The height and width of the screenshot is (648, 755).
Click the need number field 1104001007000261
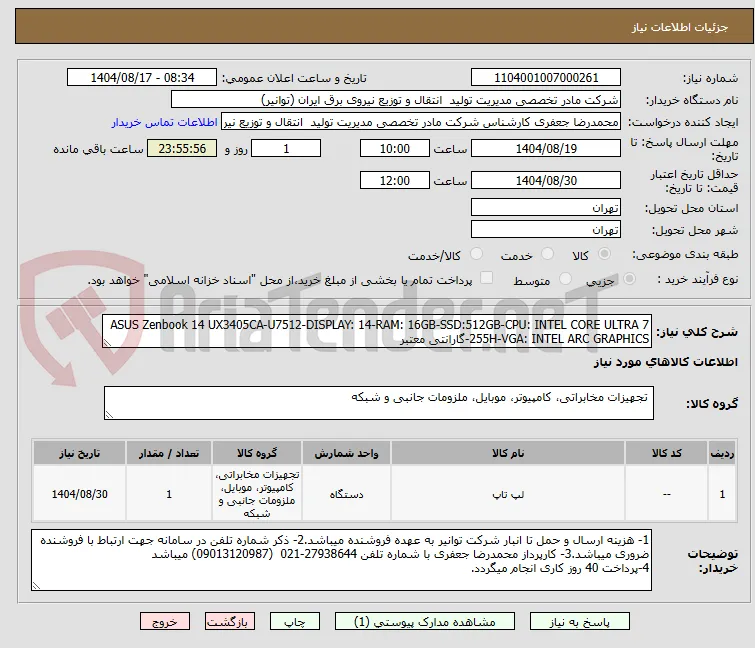[x=546, y=78]
